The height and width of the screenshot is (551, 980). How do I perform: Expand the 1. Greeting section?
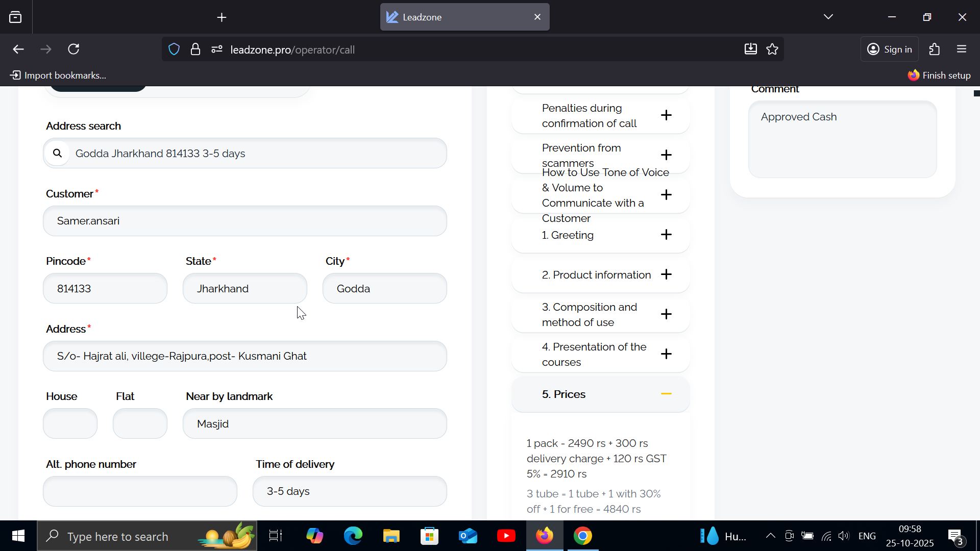(x=666, y=235)
